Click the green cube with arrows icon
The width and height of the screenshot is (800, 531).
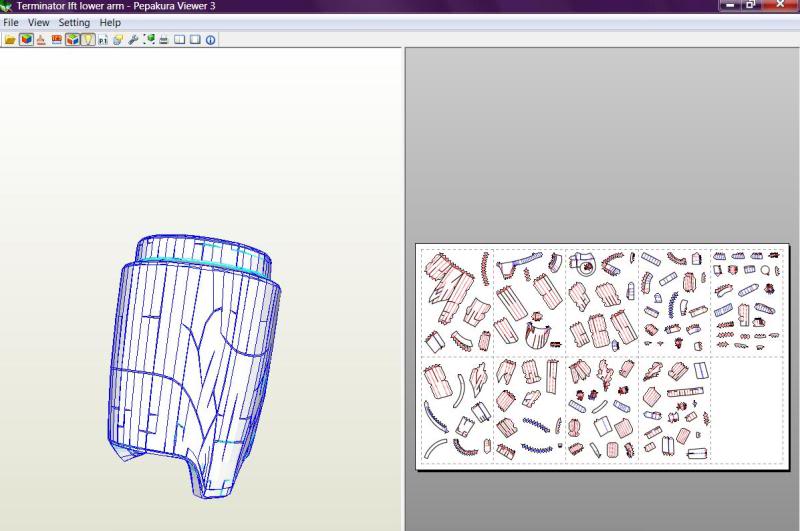tap(149, 40)
